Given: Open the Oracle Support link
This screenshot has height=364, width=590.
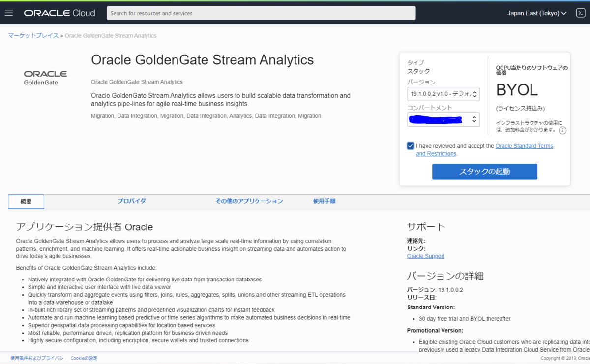Looking at the screenshot, I should click(425, 256).
